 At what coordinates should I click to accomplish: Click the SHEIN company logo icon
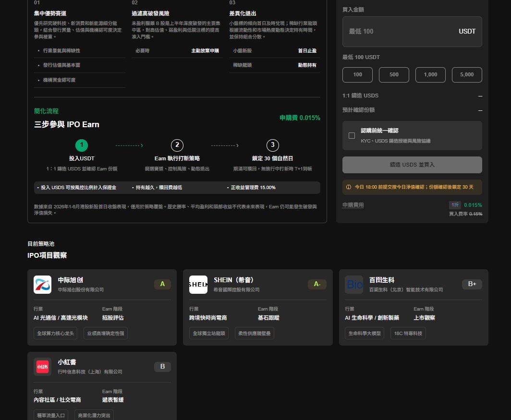198,285
